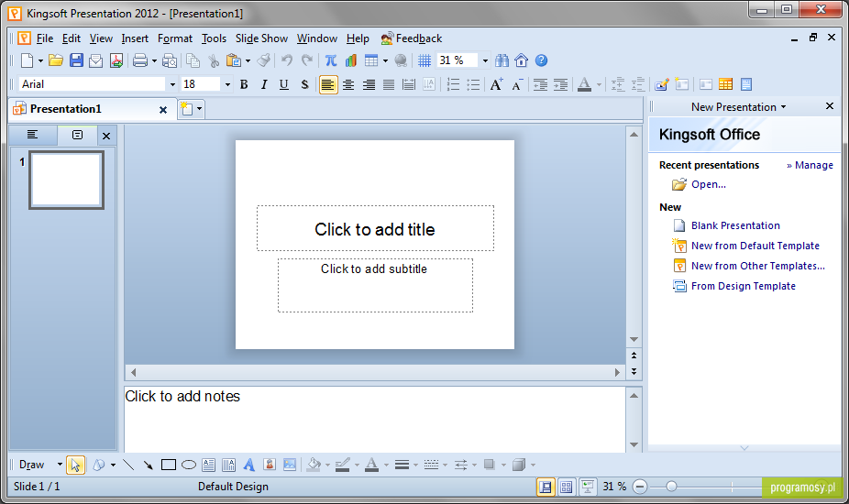
Task: Select slide 1 thumbnail
Action: tap(67, 180)
